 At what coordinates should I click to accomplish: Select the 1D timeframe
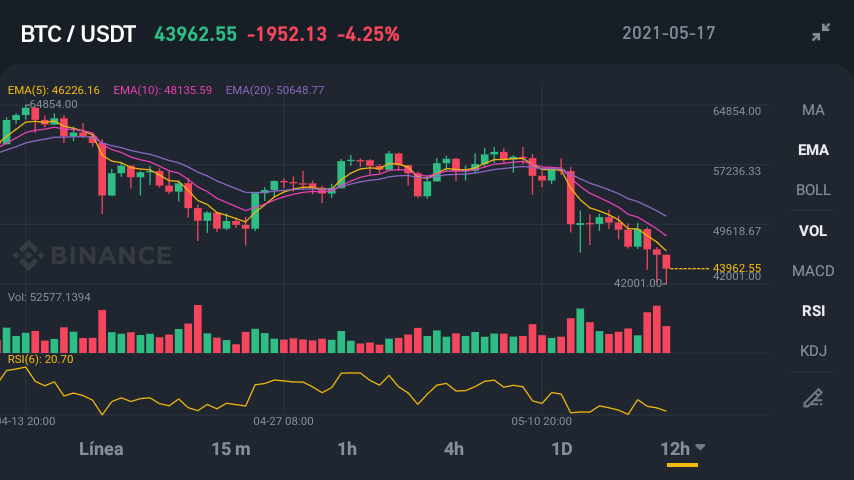pyautogui.click(x=562, y=449)
